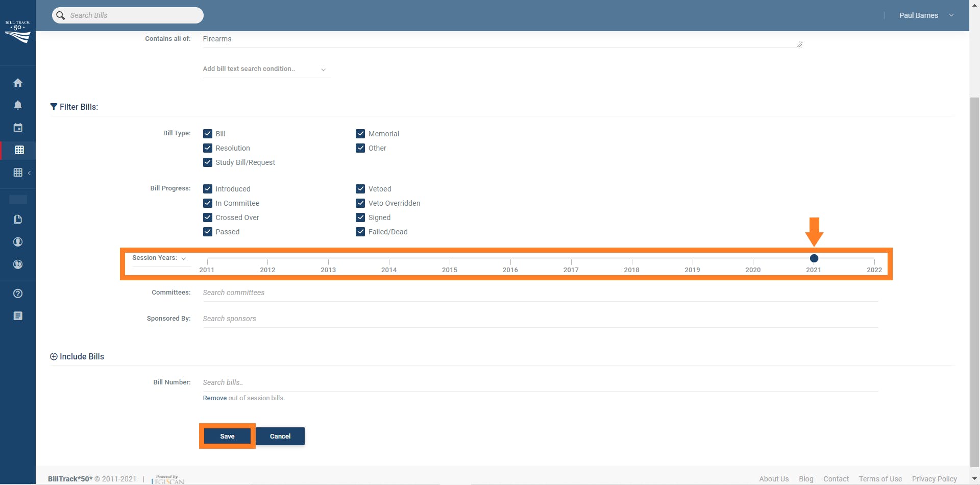Image resolution: width=980 pixels, height=485 pixels.
Task: Uncheck the Failed/Dead checkbox
Action: pyautogui.click(x=360, y=232)
